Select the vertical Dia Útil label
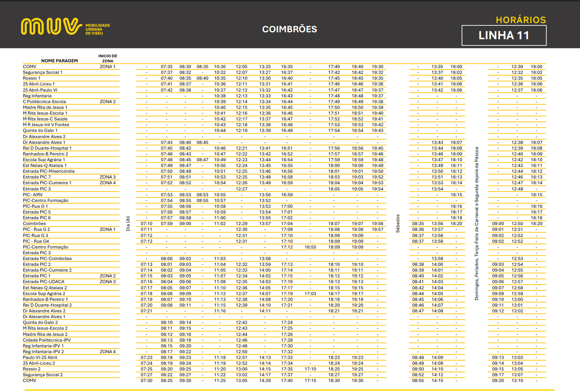Viewport: 580px width, 392px height. pos(128,224)
